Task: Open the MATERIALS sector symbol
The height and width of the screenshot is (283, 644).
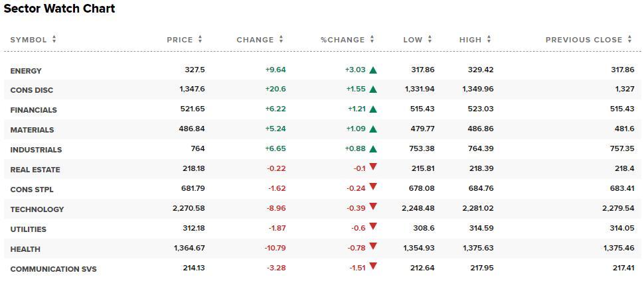Action: pos(32,130)
